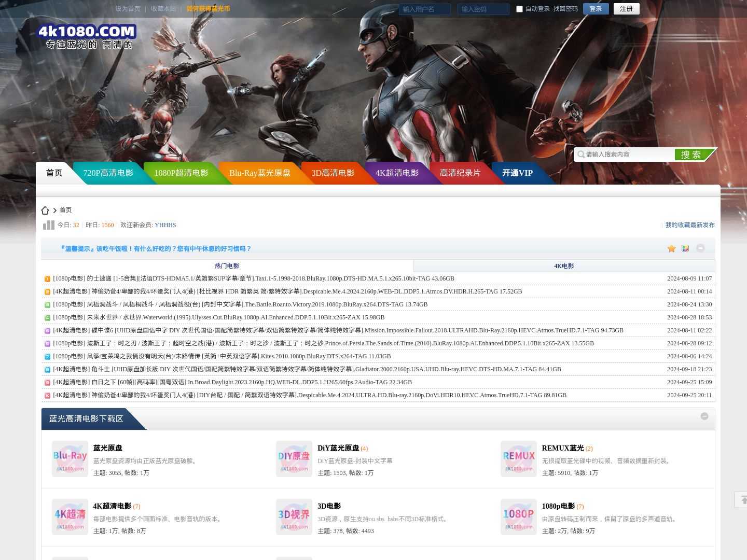Screen dimensions: 747x560
Task: Click the 4k1080.COM site logo
Action: coord(87,37)
